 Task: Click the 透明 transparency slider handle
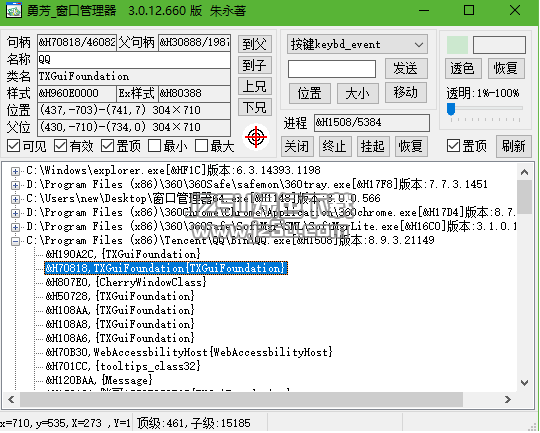(x=451, y=109)
